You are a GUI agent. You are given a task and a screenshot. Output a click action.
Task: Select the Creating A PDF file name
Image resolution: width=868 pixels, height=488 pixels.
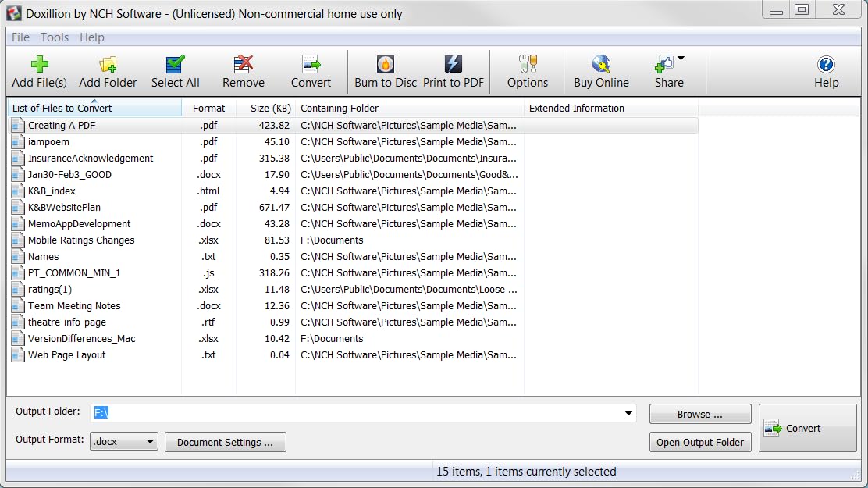click(62, 125)
